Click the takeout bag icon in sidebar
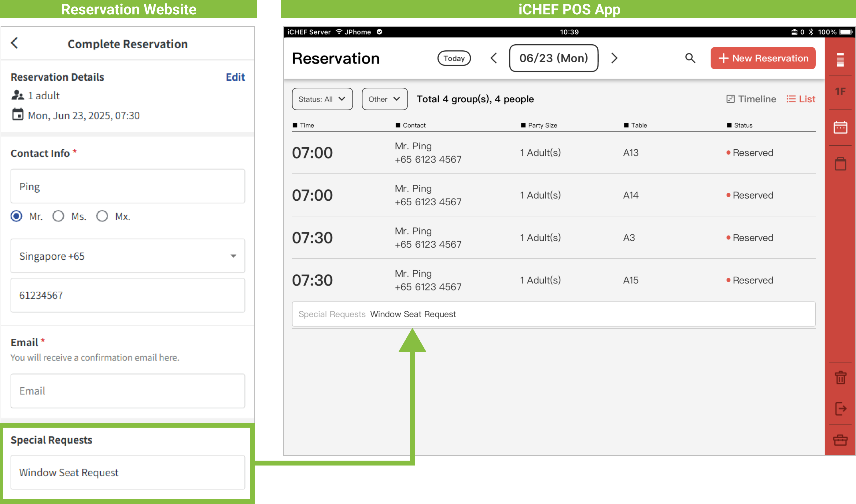Viewport: 856px width, 504px height. 840,164
